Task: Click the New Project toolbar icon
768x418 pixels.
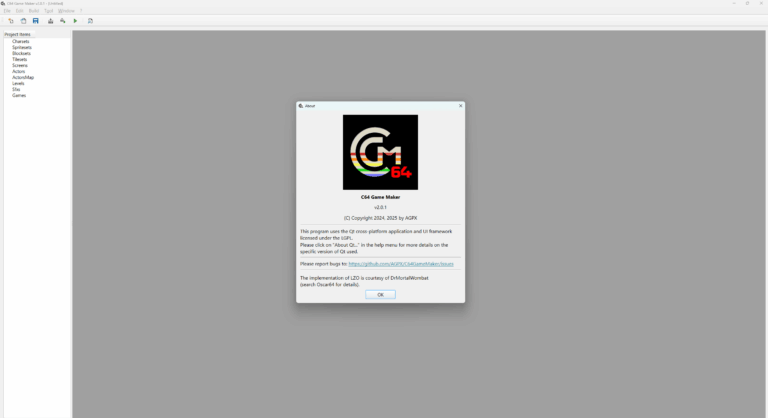Action: [11, 21]
